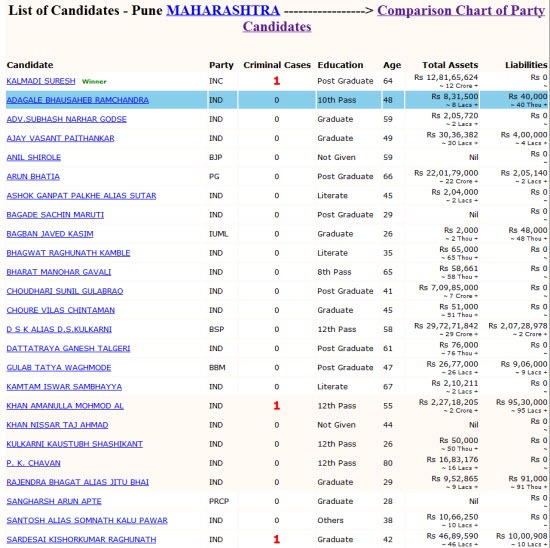Image resolution: width=550 pixels, height=548 pixels.
Task: Click total assets Rs 22,01,79,000
Action: (x=446, y=173)
